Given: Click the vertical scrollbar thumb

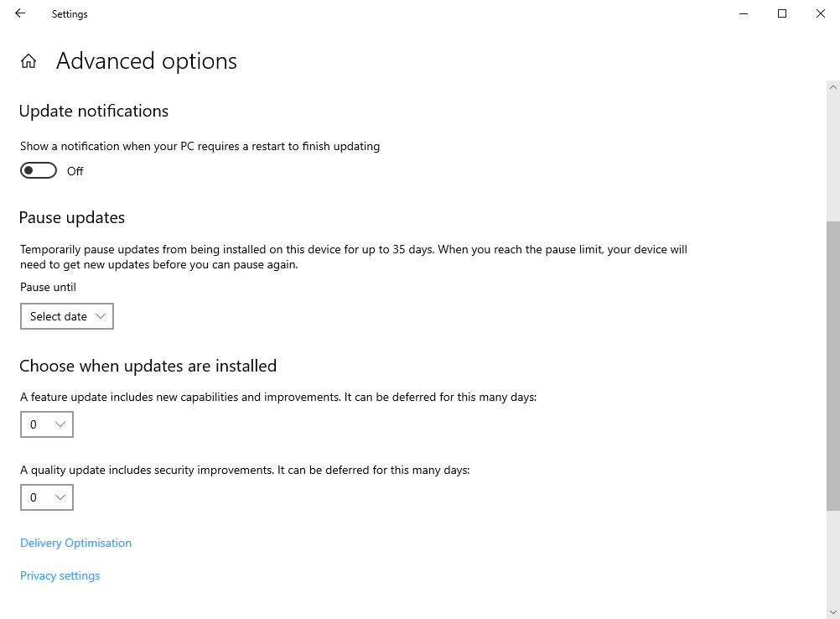Looking at the screenshot, I should [833, 365].
